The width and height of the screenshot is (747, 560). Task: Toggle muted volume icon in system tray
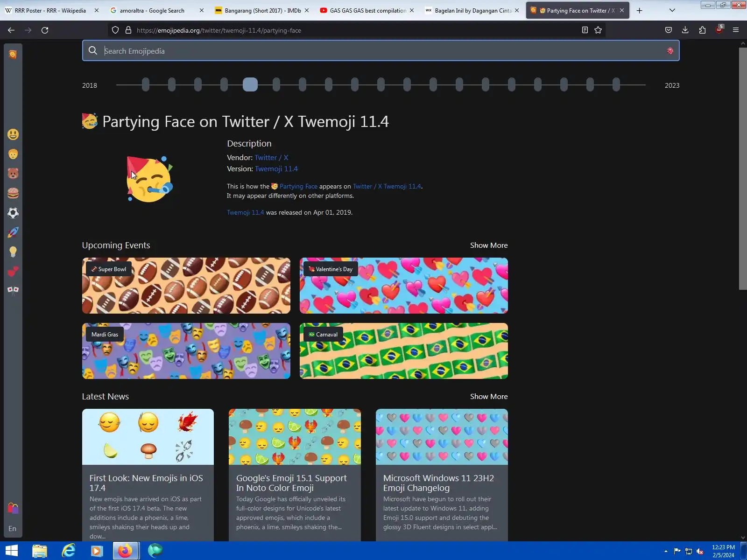point(700,551)
